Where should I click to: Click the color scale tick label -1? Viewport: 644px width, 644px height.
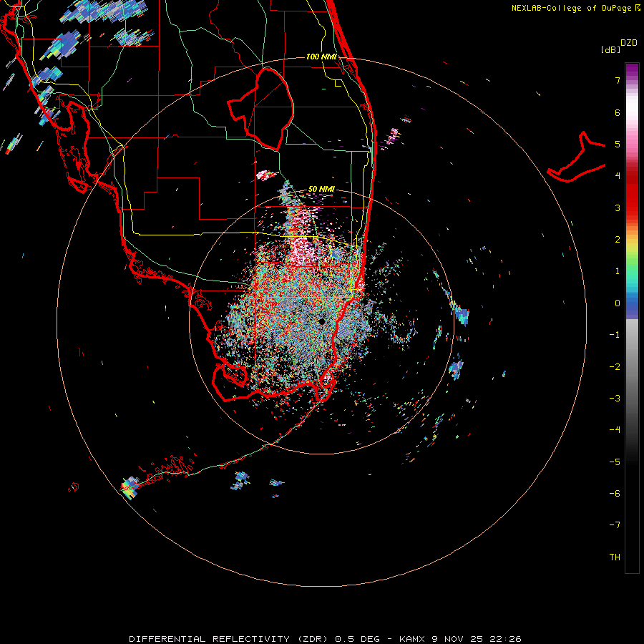pos(615,335)
